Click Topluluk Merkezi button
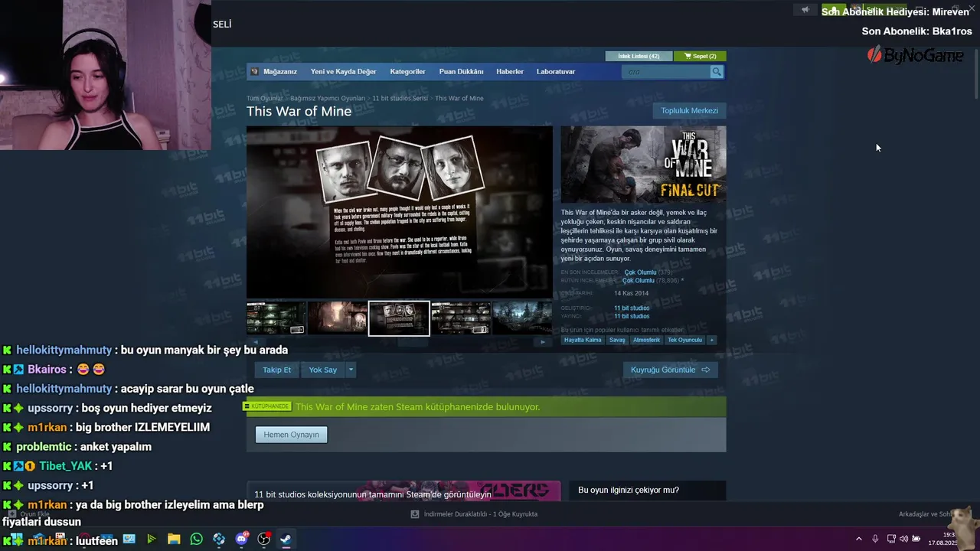980x551 pixels. pos(689,110)
